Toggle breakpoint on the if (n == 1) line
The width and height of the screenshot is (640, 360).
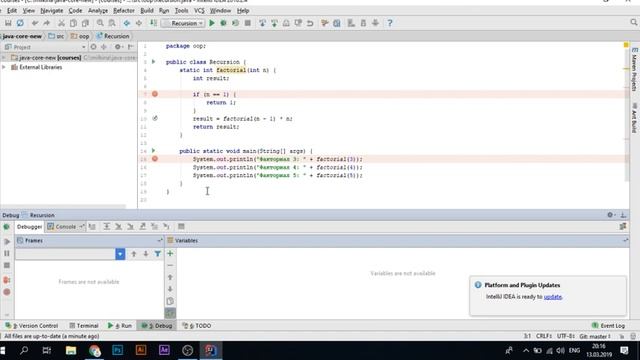click(x=155, y=94)
